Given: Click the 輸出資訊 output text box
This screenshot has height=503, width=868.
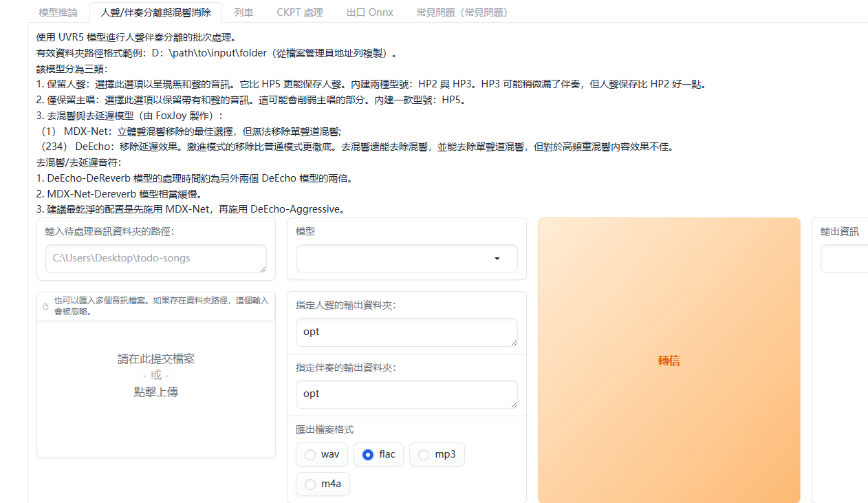Looking at the screenshot, I should point(845,259).
